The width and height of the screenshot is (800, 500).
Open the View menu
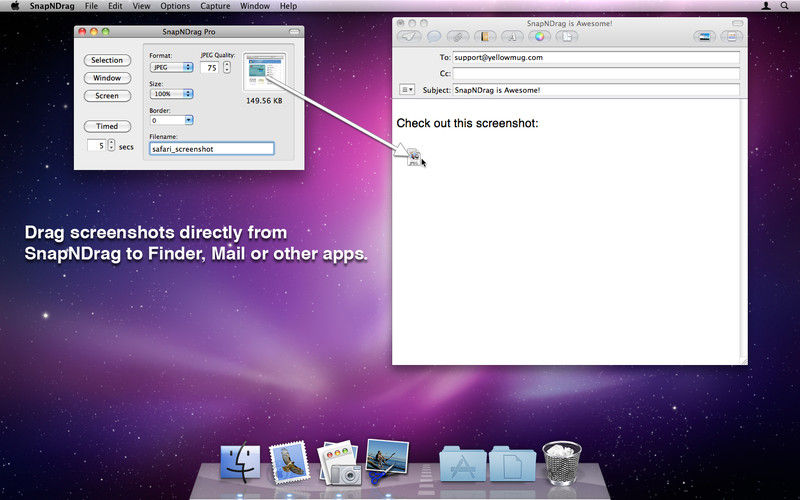141,6
